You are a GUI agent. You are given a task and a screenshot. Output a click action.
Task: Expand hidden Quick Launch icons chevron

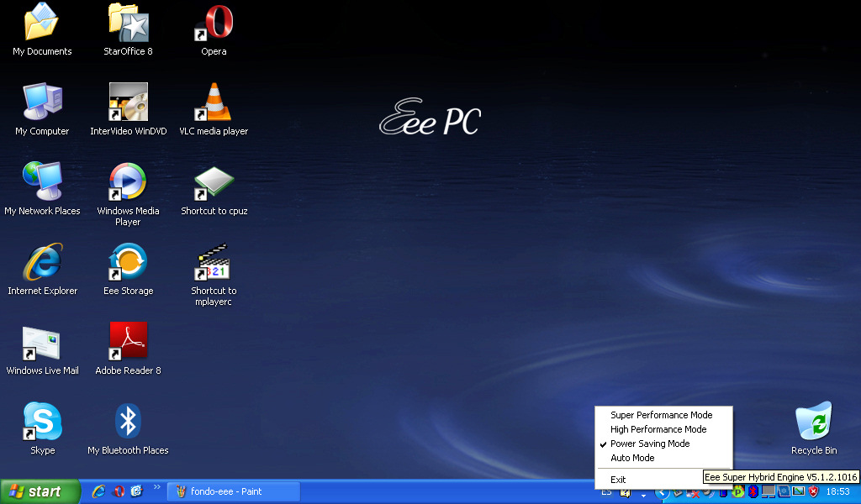point(156,487)
